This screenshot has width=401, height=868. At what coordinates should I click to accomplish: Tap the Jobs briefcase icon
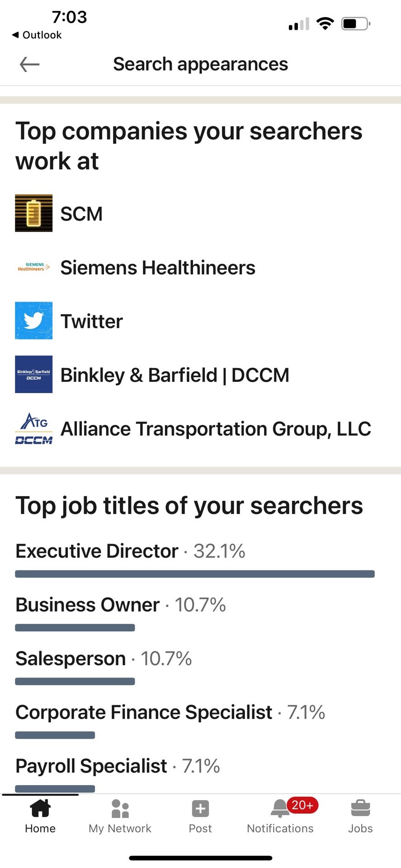[360, 808]
